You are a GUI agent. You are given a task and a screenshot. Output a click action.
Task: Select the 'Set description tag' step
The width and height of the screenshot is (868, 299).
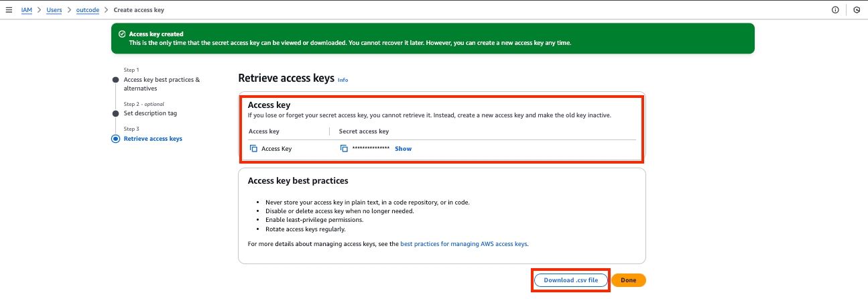[x=150, y=113]
